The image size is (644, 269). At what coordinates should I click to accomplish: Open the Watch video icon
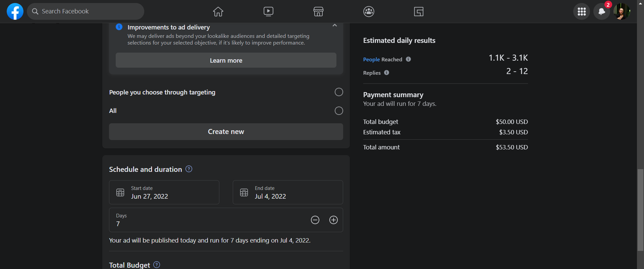click(x=268, y=12)
